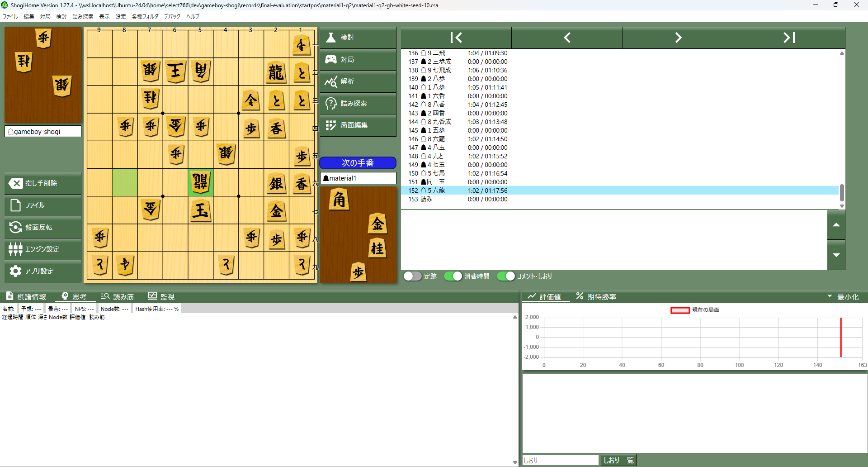
Task: Click the red current position marker on graph
Action: (841, 337)
